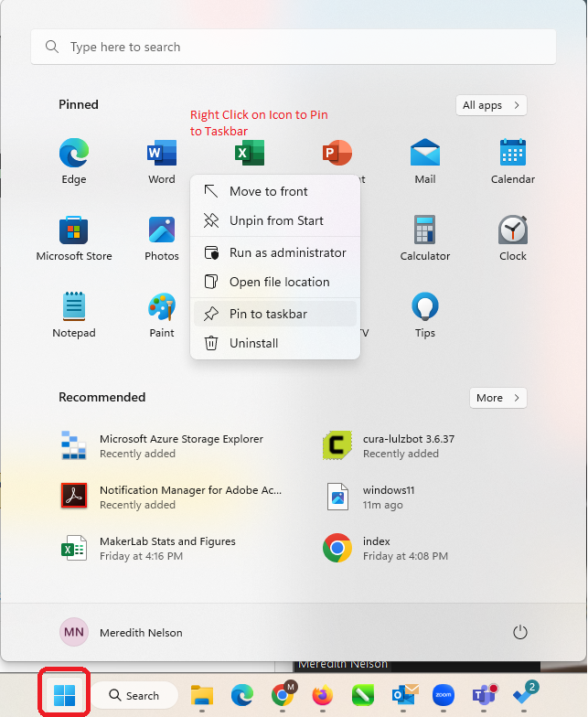Screen dimensions: 588x717
Task: Launch Calculator
Action: point(424,238)
